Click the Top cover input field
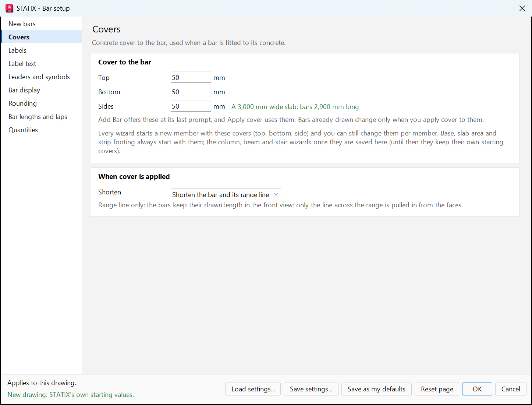Viewport: 532px width, 405px height. 191,77
